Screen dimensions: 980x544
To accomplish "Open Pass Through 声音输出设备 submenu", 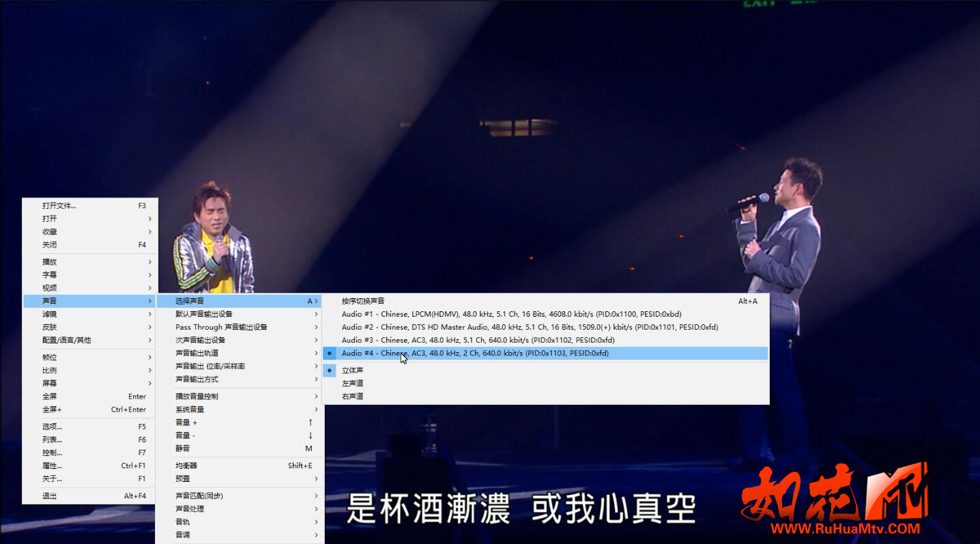I will click(x=240, y=327).
